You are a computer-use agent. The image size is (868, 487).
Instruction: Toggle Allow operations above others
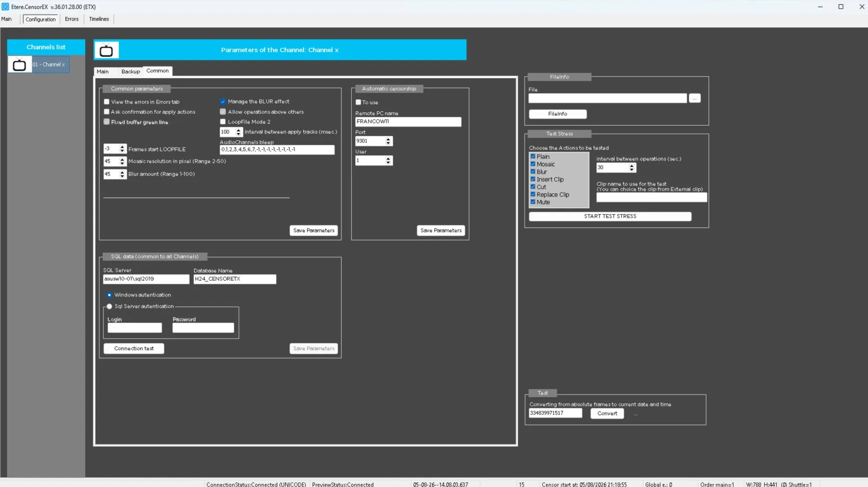click(223, 112)
